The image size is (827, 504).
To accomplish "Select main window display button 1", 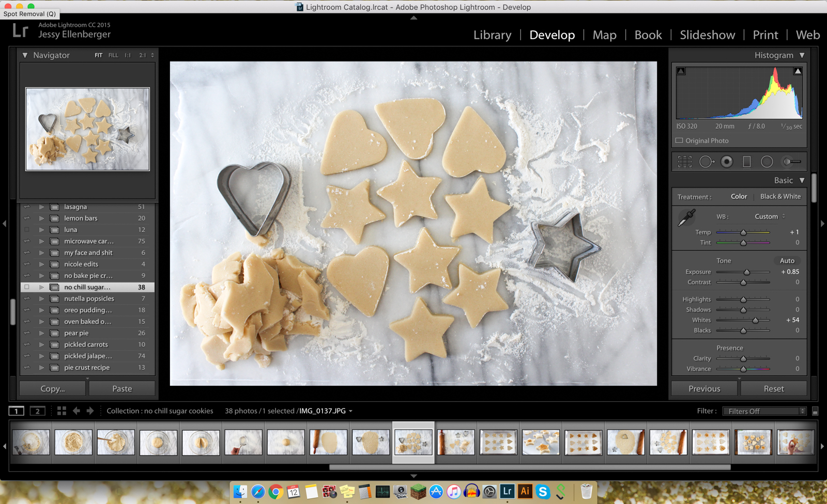I will click(17, 411).
